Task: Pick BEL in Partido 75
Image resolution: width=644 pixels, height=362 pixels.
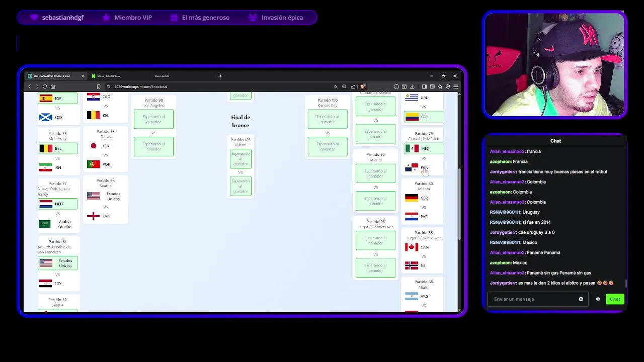Action: (58, 148)
